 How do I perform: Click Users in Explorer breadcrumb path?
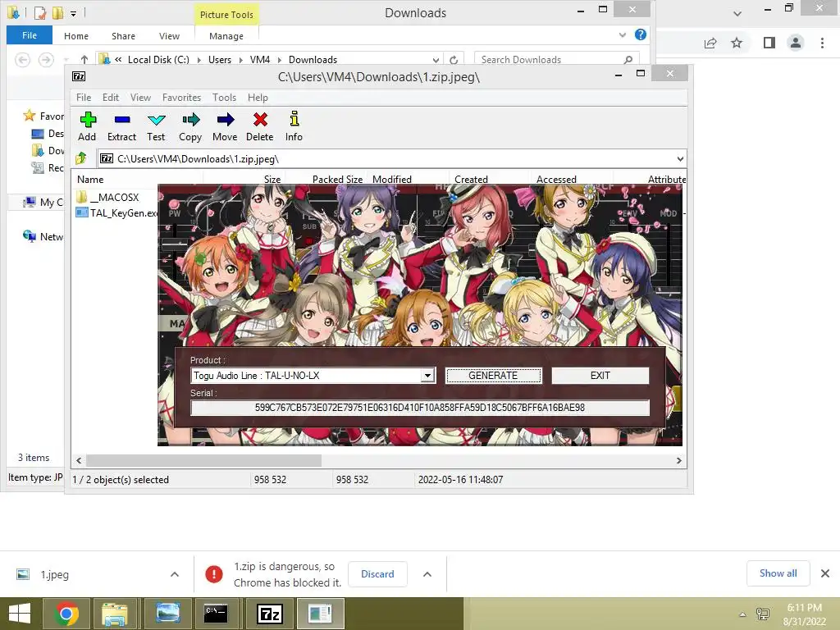(x=220, y=59)
